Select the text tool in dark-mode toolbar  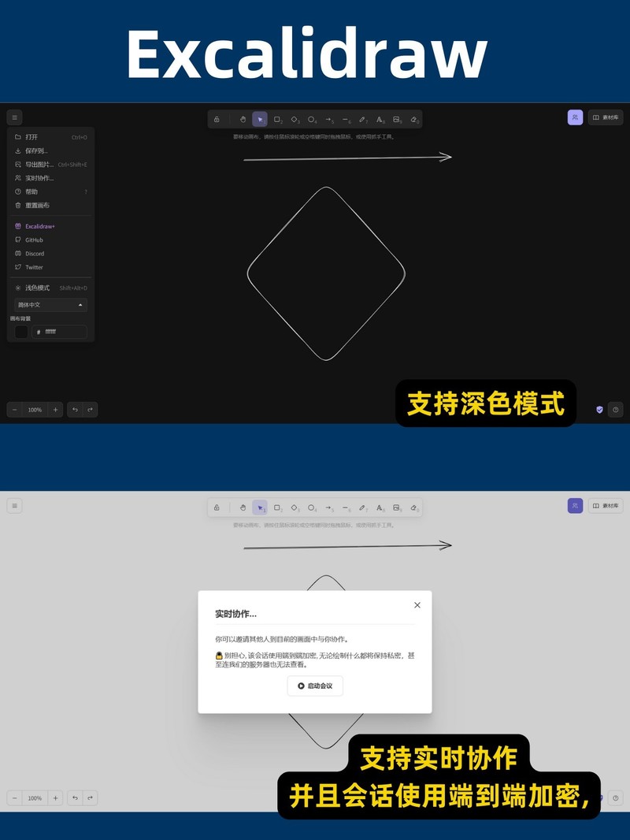[x=380, y=119]
